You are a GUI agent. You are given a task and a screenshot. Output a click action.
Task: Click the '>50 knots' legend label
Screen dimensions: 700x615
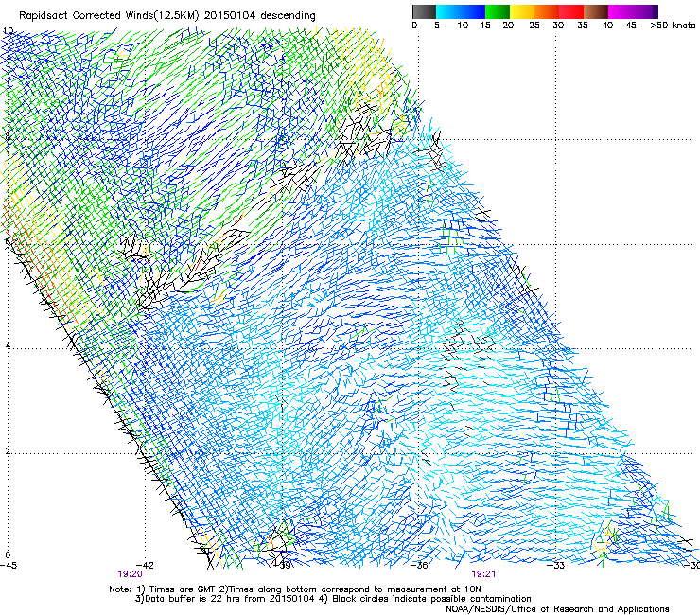(x=673, y=26)
